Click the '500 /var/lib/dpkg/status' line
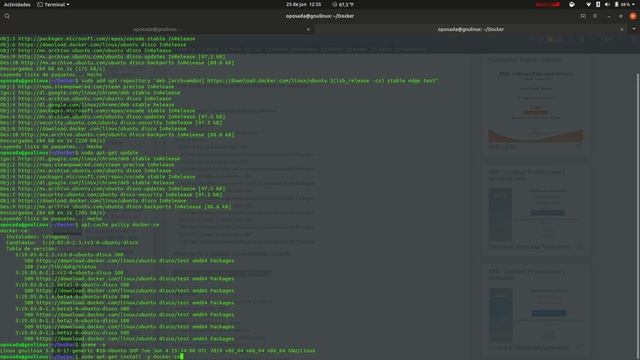The height and width of the screenshot is (360, 640). [60, 267]
